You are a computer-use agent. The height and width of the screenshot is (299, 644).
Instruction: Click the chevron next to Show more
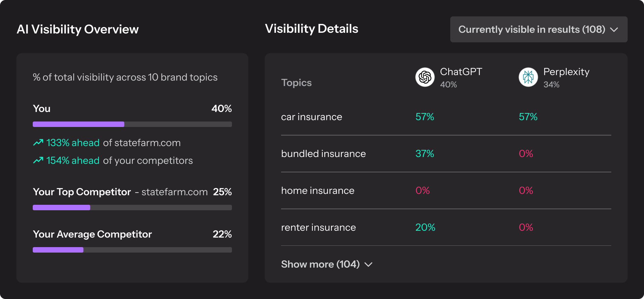368,265
